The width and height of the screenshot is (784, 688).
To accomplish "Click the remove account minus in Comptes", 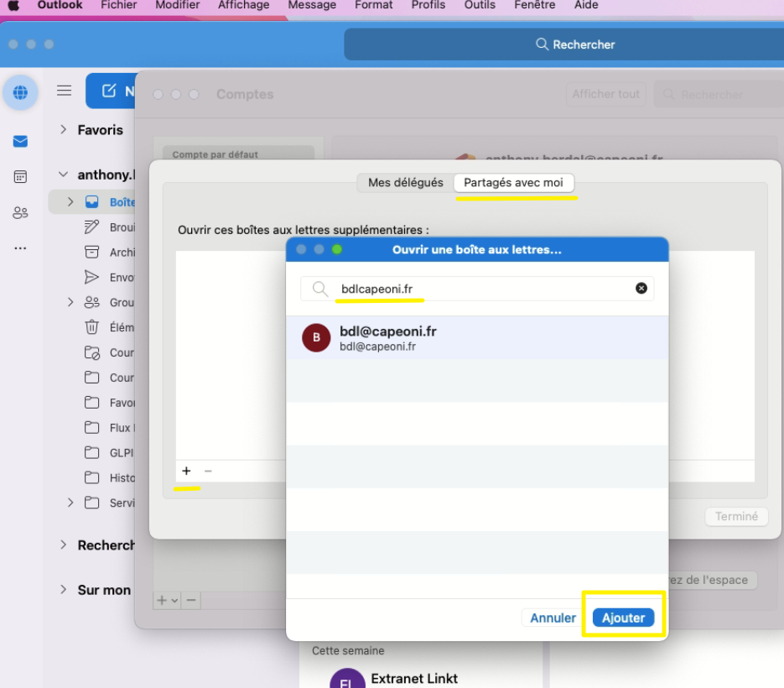I will coord(191,600).
